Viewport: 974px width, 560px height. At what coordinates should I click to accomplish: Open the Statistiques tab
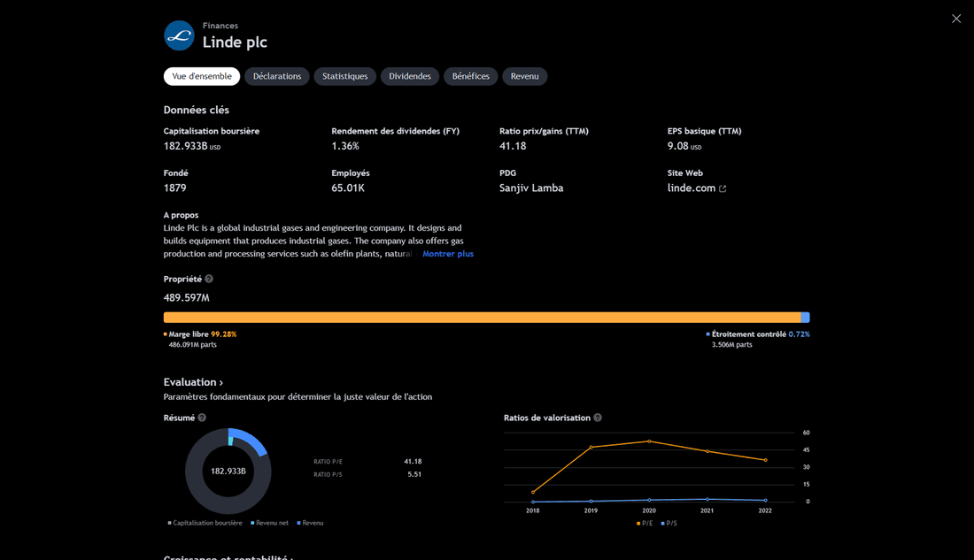pos(344,76)
